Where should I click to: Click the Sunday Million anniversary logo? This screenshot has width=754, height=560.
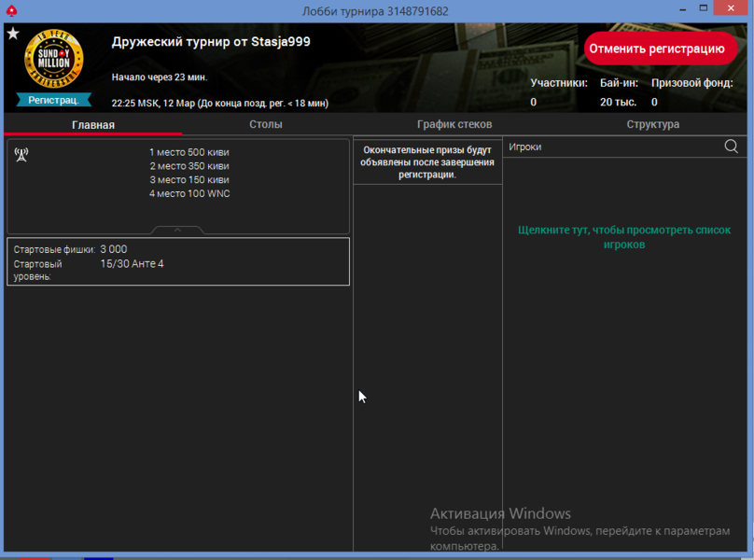(x=53, y=61)
